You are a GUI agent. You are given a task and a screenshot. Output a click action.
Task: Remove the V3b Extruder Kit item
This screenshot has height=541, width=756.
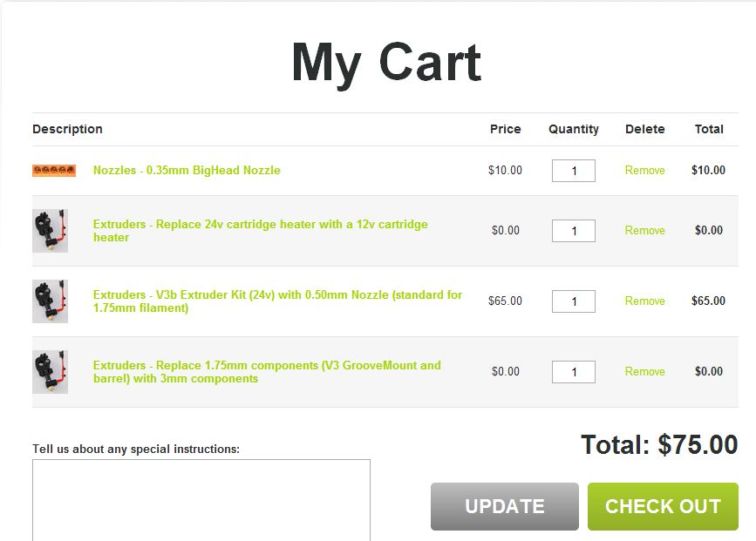click(644, 301)
